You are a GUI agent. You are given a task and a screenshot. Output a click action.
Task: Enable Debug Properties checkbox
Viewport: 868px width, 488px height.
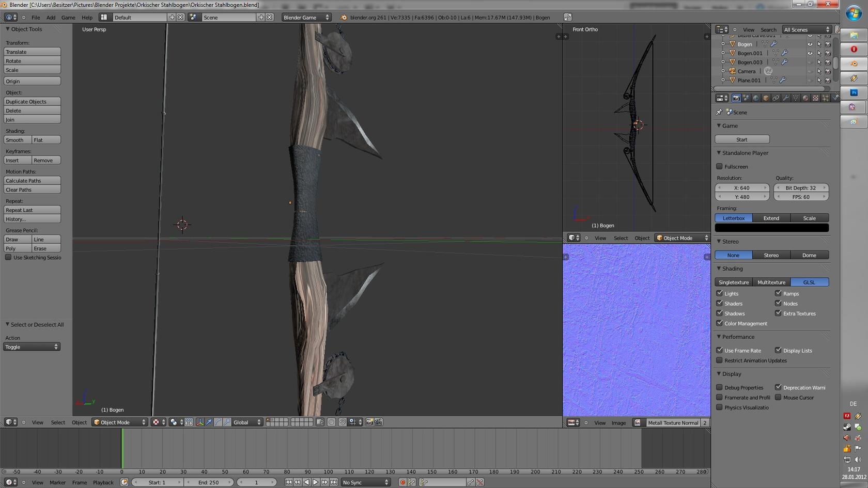[x=719, y=387]
